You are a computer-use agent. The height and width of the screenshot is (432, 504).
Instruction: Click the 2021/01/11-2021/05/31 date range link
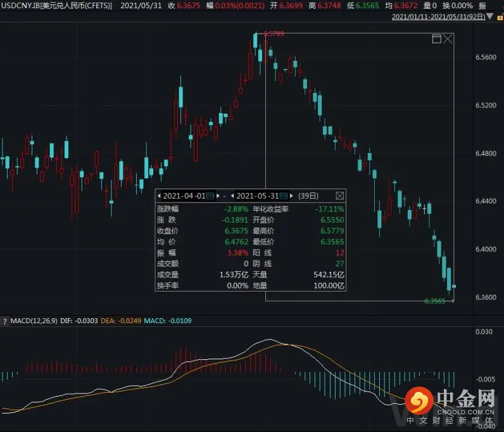[438, 16]
